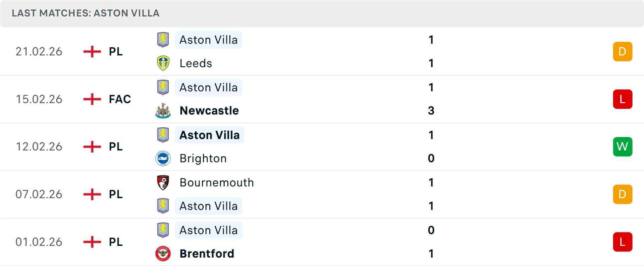The width and height of the screenshot is (644, 266).
Task: Select the date 12.02.26
Action: pyautogui.click(x=39, y=146)
